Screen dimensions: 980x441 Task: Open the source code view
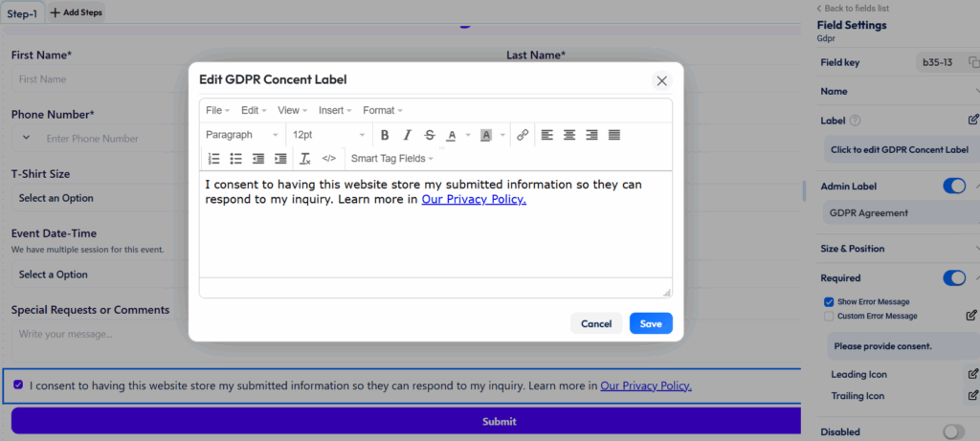click(329, 158)
